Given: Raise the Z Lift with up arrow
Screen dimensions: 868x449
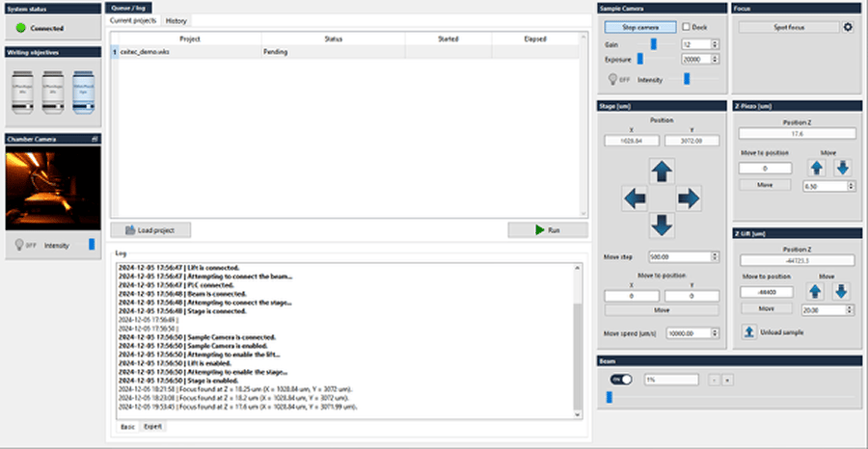Looking at the screenshot, I should pyautogui.click(x=817, y=291).
